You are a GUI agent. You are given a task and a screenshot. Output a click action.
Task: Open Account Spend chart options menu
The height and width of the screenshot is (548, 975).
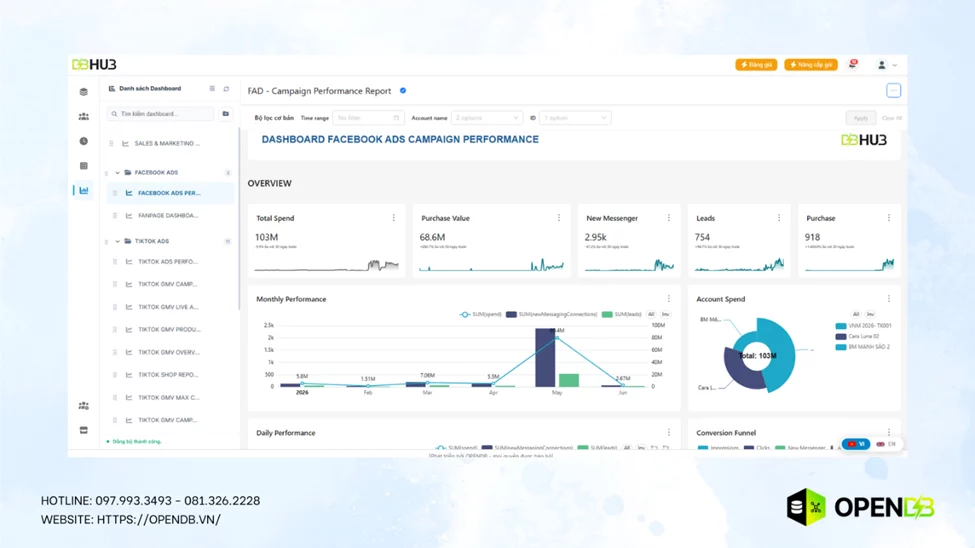click(x=889, y=299)
